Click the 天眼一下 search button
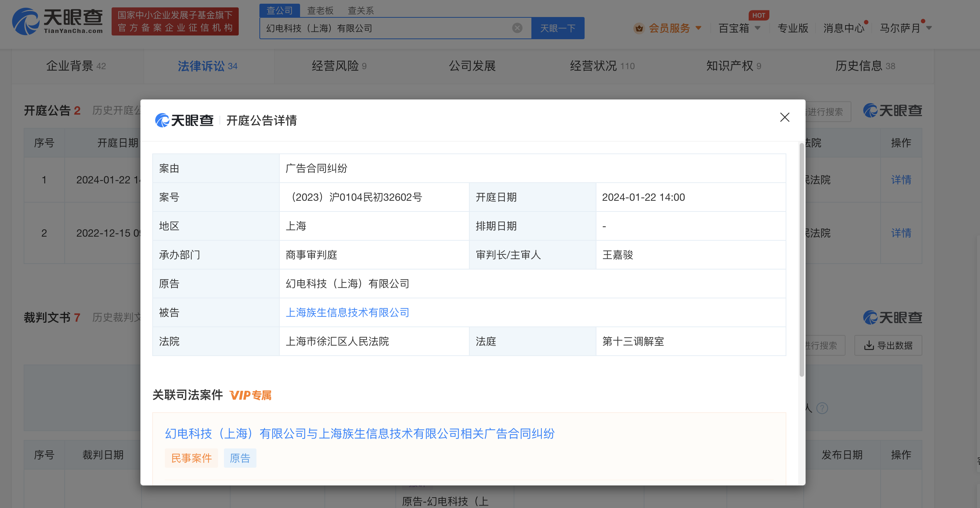 point(557,28)
